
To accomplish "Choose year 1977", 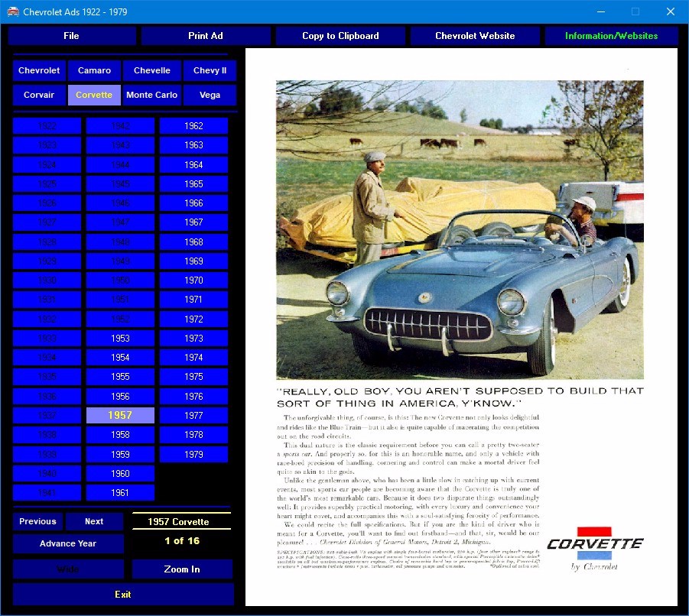I will click(x=193, y=415).
